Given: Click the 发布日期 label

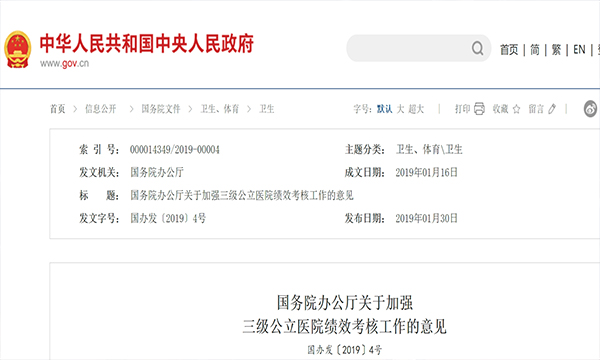Looking at the screenshot, I should (x=365, y=218).
